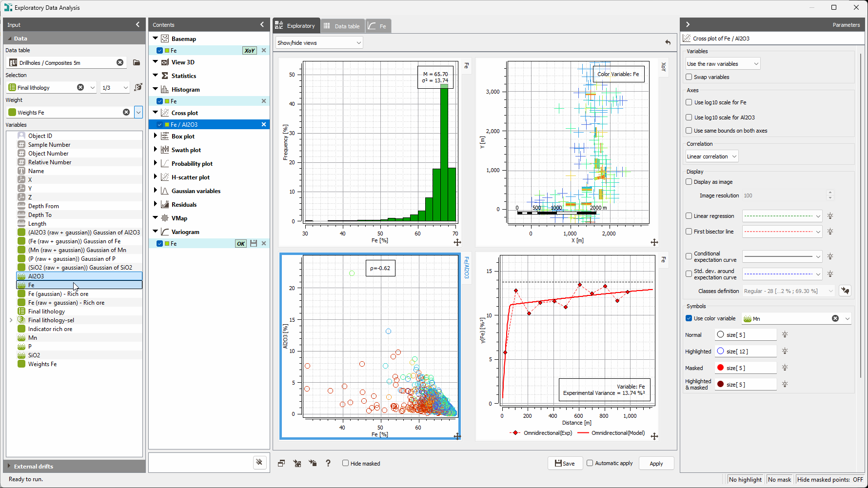868x488 pixels.
Task: Enable Swap variables
Action: click(689, 77)
